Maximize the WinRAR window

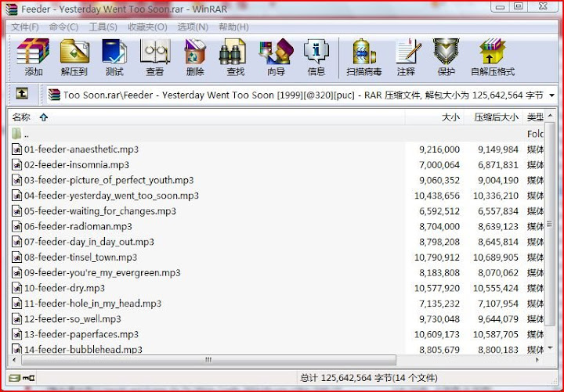click(x=519, y=6)
